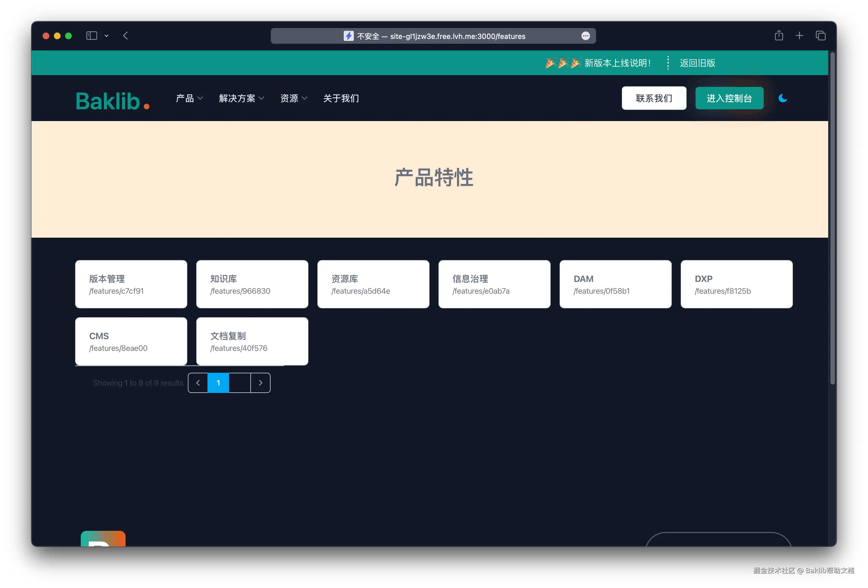Show tab overview icon
Image resolution: width=868 pixels, height=588 pixels.
[x=820, y=36]
